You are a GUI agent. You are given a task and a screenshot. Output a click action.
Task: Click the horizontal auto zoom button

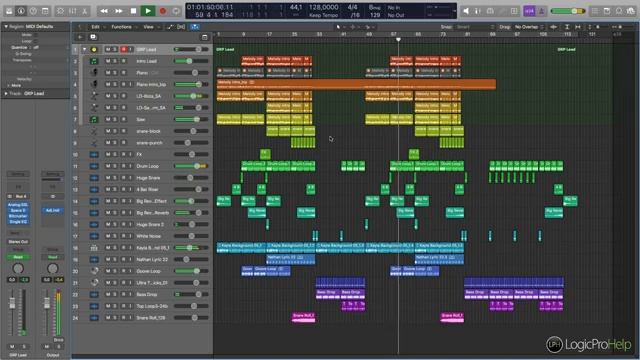point(578,27)
